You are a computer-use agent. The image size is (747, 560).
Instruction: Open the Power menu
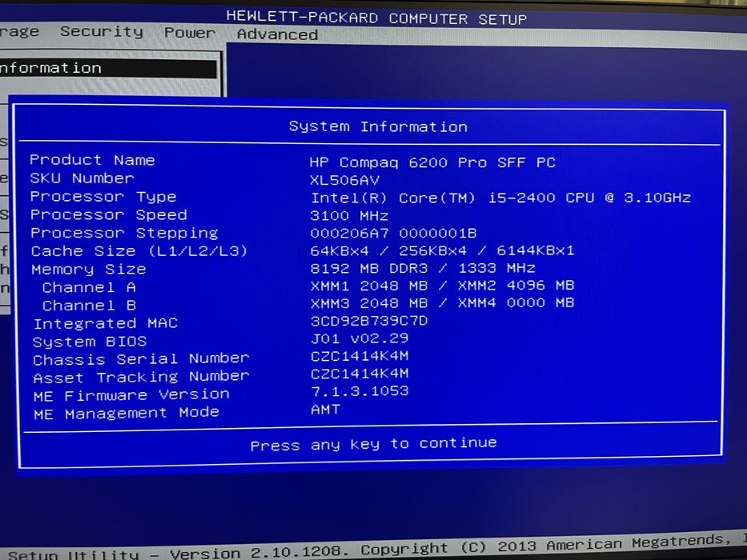(x=190, y=33)
